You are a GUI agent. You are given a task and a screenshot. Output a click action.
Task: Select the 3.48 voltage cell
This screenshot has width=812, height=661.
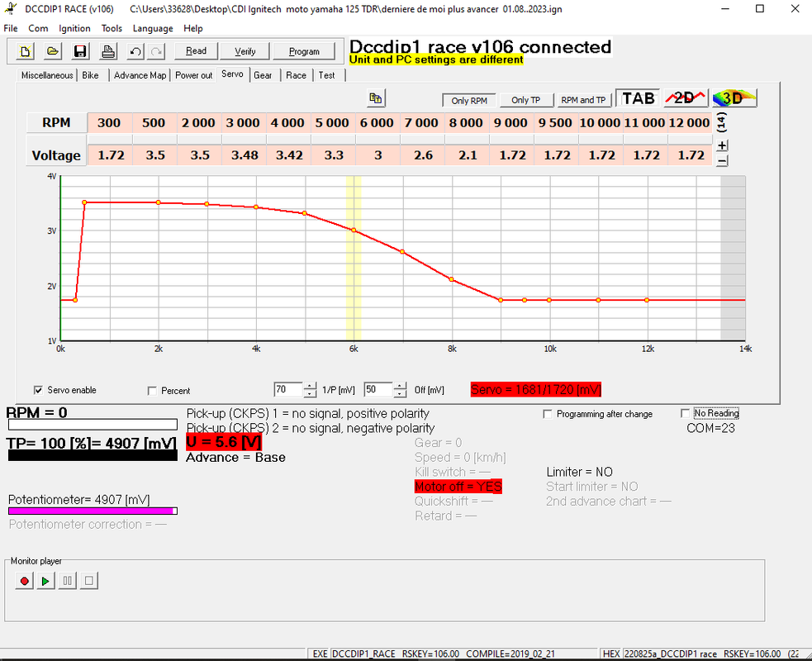coord(244,155)
